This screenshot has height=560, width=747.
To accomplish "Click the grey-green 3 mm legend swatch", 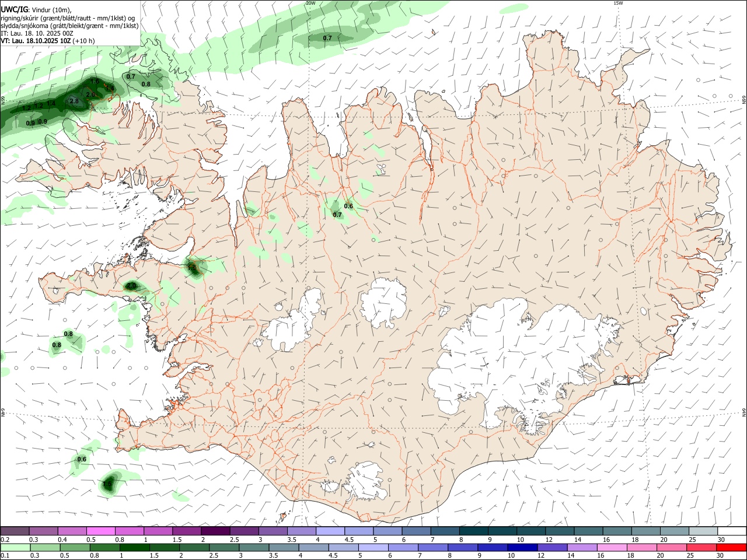I will pyautogui.click(x=254, y=547).
